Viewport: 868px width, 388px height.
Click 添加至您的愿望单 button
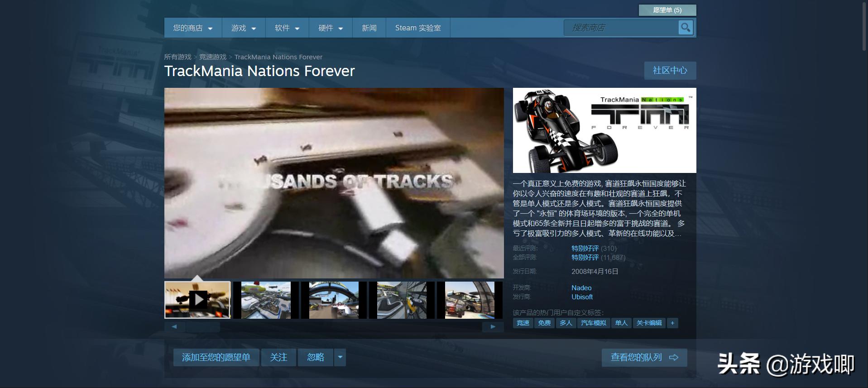click(x=216, y=357)
